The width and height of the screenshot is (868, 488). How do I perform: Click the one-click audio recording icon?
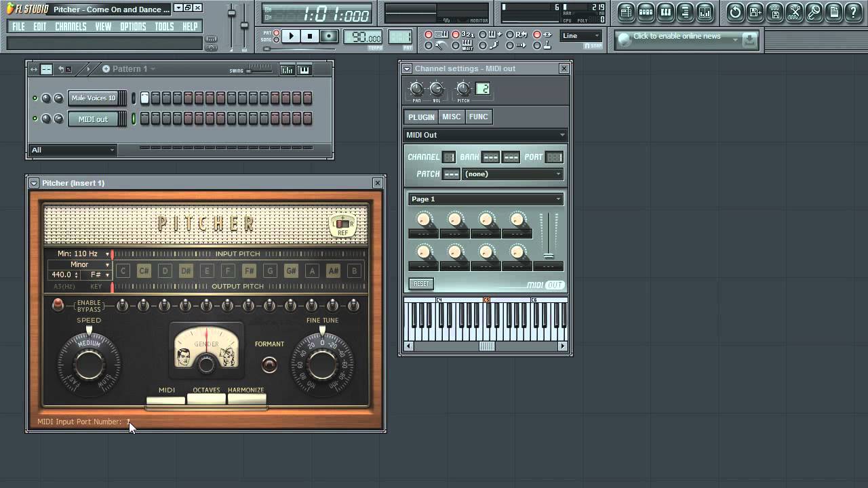[814, 12]
